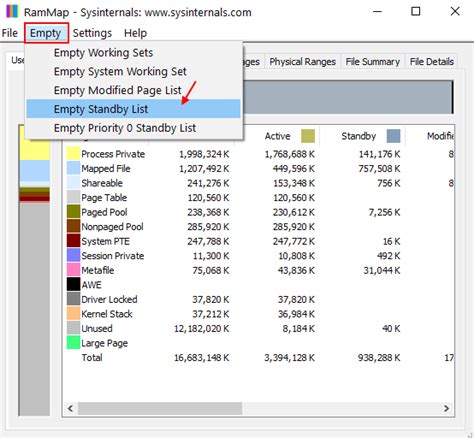
Task: Open the File menu
Action: pyautogui.click(x=10, y=33)
